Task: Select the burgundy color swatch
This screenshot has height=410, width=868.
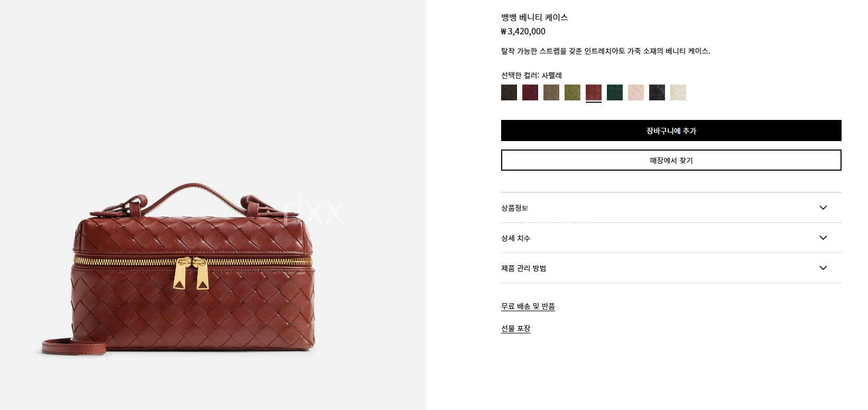Action: [530, 92]
